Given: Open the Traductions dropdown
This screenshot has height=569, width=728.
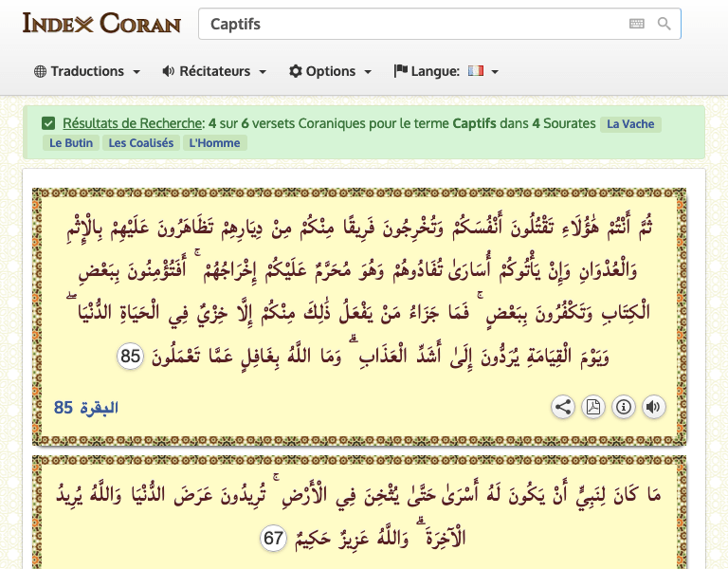Looking at the screenshot, I should pyautogui.click(x=87, y=71).
